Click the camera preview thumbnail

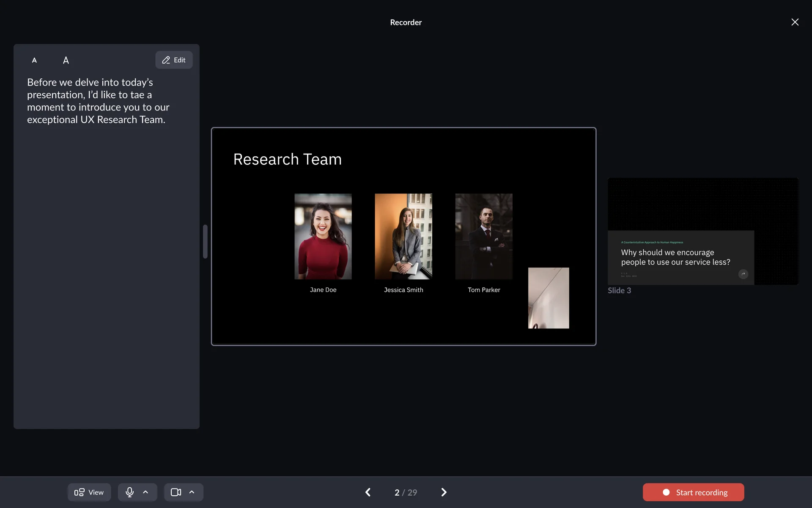548,298
